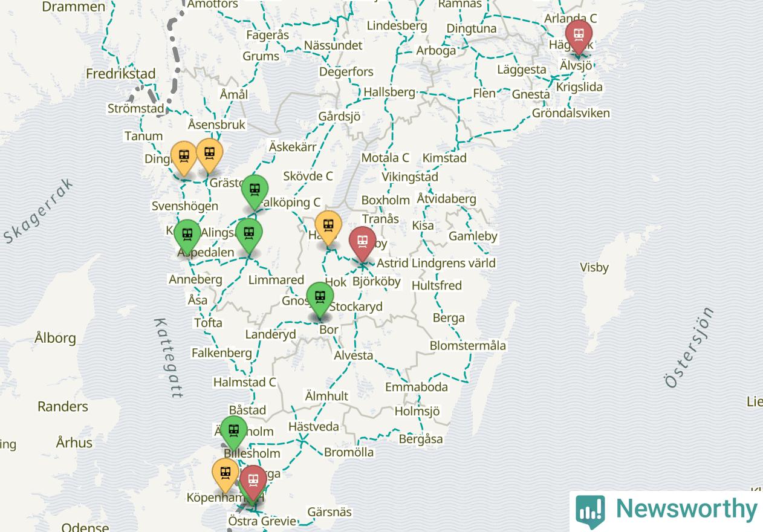The image size is (763, 532).
Task: Select the yellow train marker below Falköping C
Action: click(x=328, y=227)
